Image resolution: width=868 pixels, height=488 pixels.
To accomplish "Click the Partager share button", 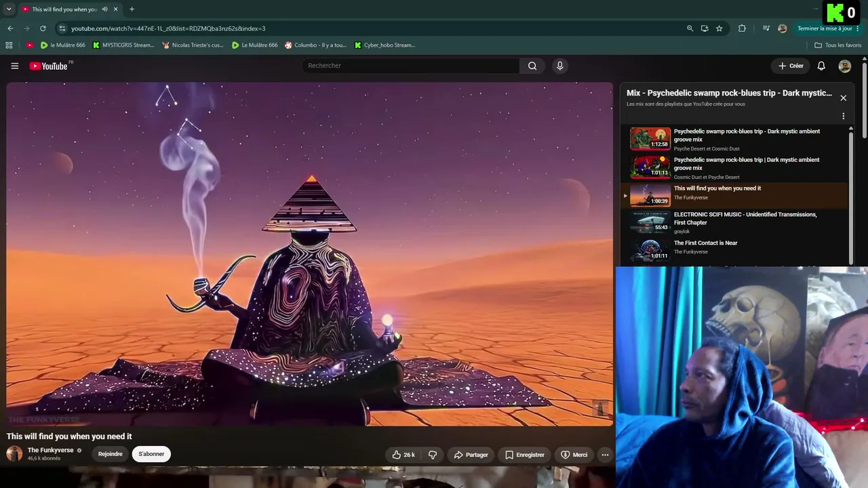I will click(471, 455).
